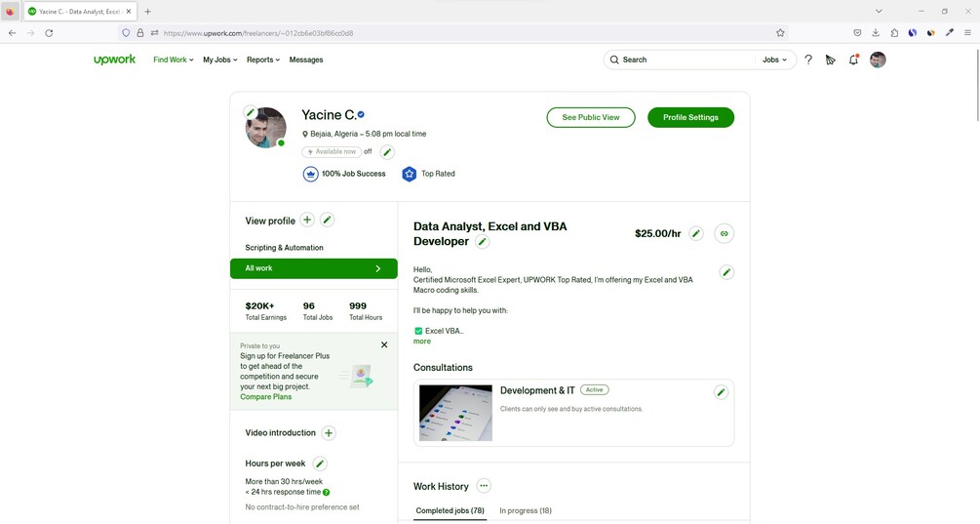Open the Development & IT consultation thumbnail

455,413
